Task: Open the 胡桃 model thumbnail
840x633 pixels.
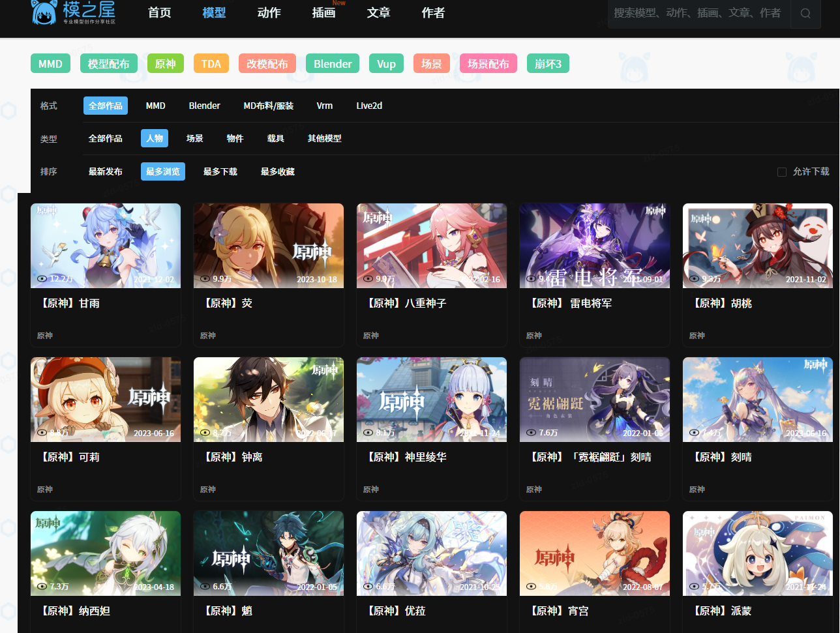Action: (x=758, y=246)
